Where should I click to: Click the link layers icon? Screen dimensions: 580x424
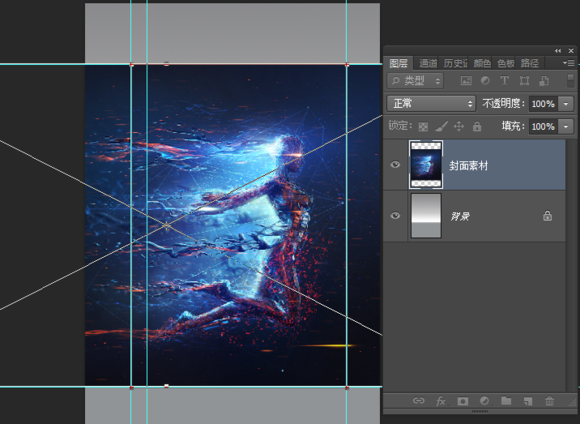tap(418, 401)
